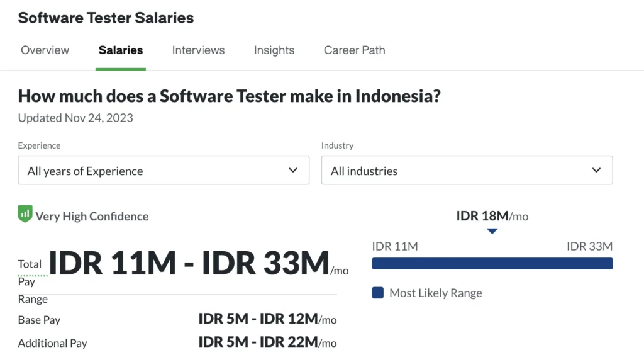Image resolution: width=644 pixels, height=362 pixels.
Task: Click the IDR 5M - IDR 22M/mo value
Action: pyautogui.click(x=267, y=342)
